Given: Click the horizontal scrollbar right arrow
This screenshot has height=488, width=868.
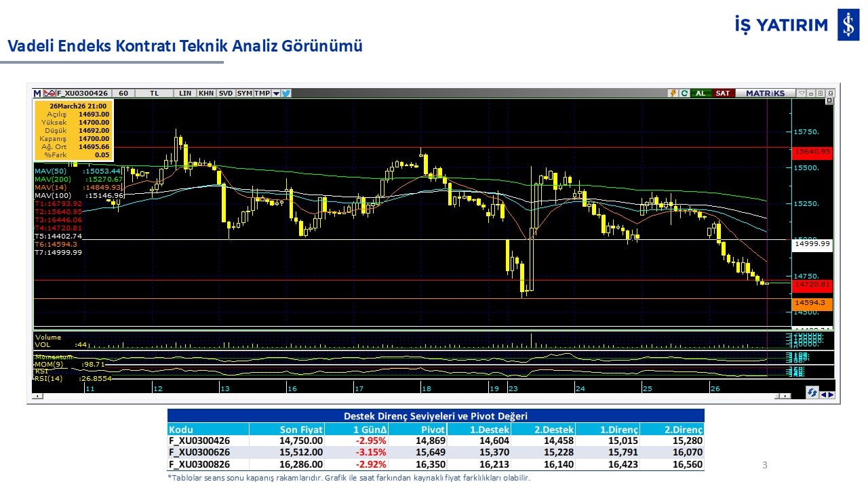Looking at the screenshot, I should (786, 396).
